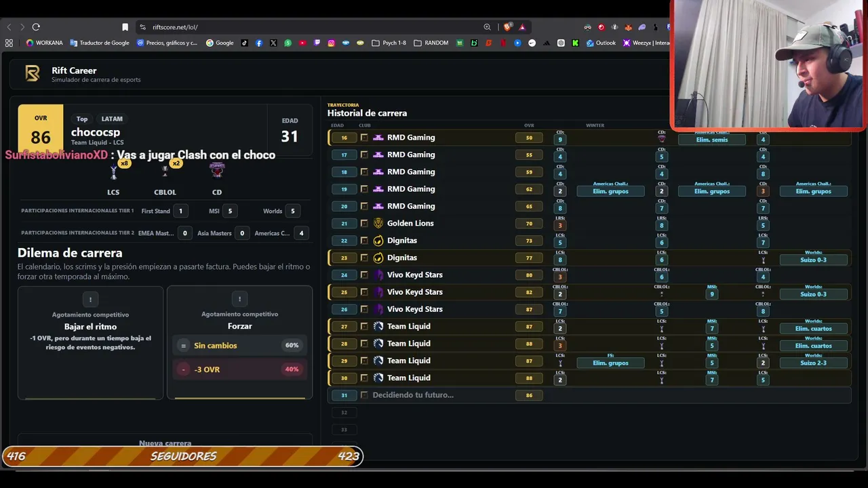
Task: Click the Rift Career logo icon
Action: 32,74
